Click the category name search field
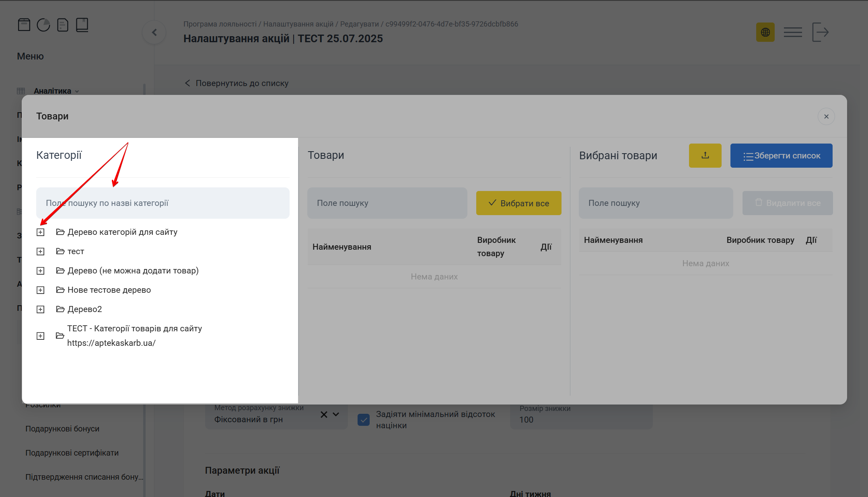868x497 pixels. click(x=162, y=203)
